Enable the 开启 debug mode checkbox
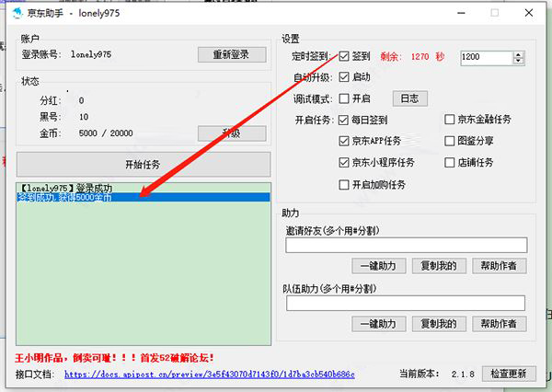This screenshot has height=392, width=552. coord(344,98)
